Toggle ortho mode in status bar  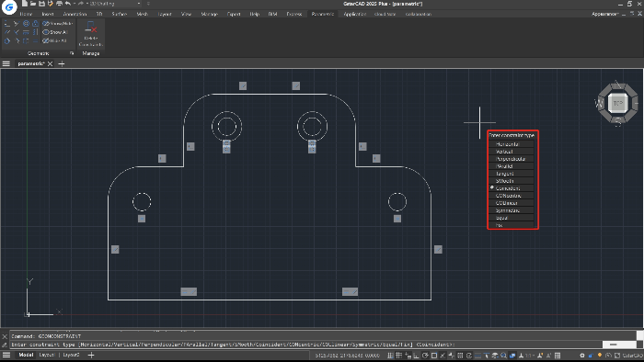click(416, 356)
